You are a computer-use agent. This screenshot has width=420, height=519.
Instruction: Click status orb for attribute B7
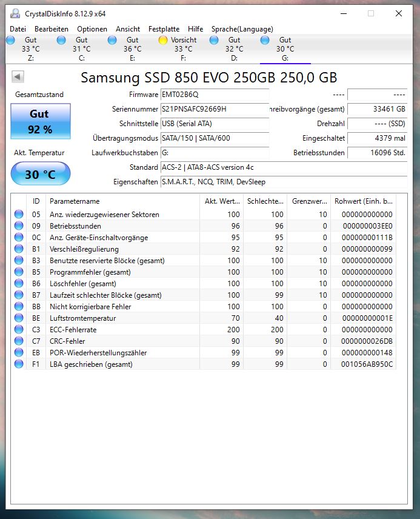[19, 295]
